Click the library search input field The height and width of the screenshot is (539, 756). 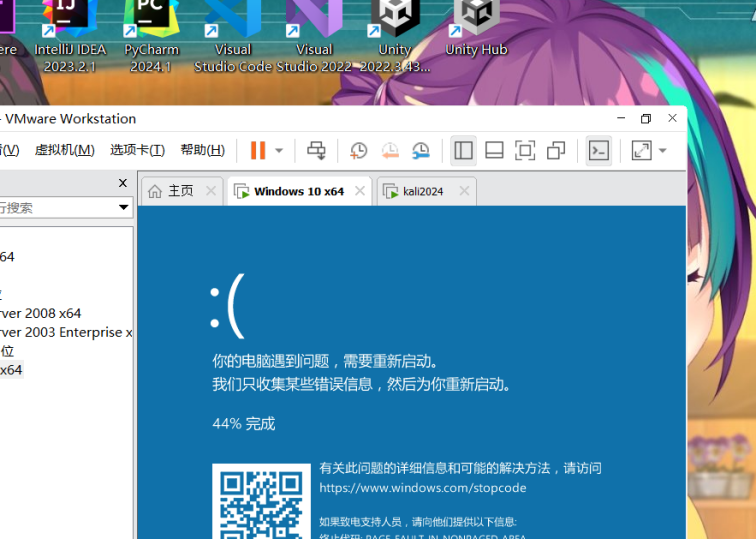point(57,208)
